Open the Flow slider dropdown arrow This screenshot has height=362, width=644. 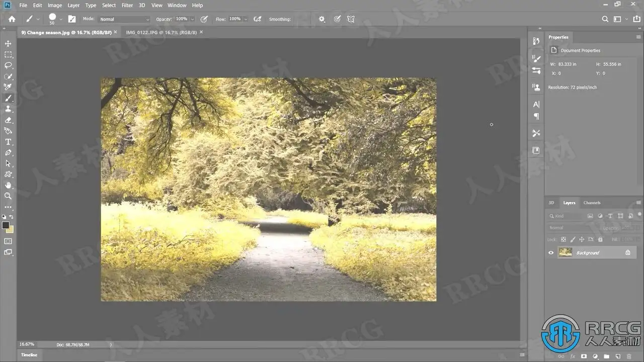[246, 19]
